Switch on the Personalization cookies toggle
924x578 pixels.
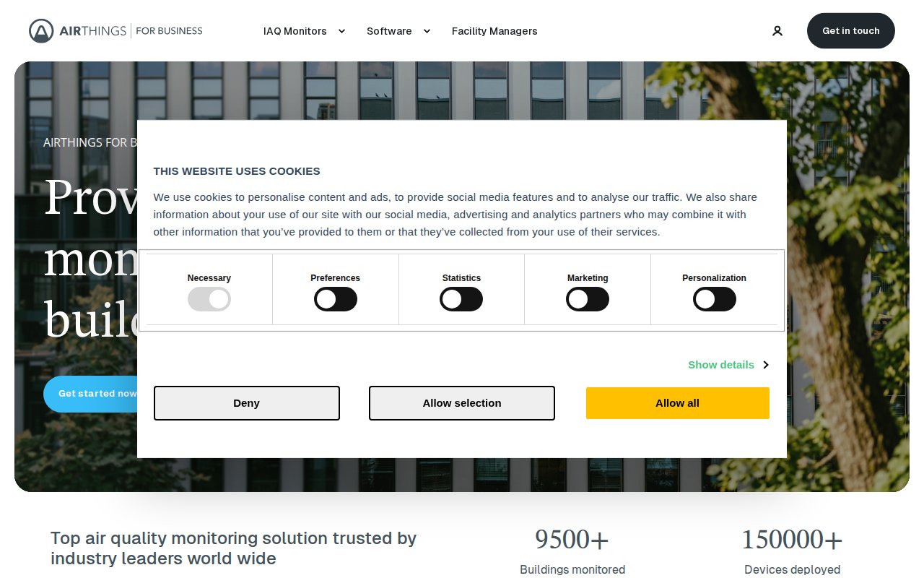[x=714, y=299]
